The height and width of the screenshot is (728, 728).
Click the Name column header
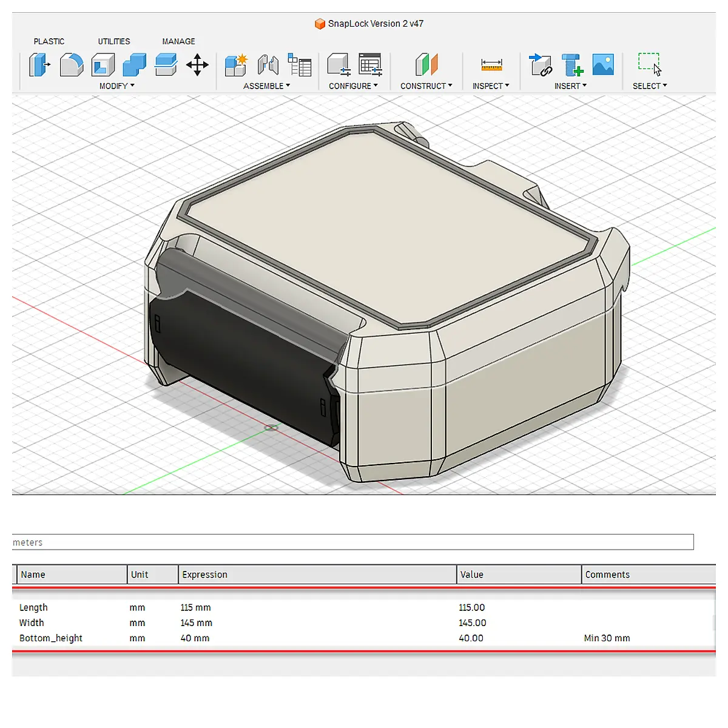point(72,575)
